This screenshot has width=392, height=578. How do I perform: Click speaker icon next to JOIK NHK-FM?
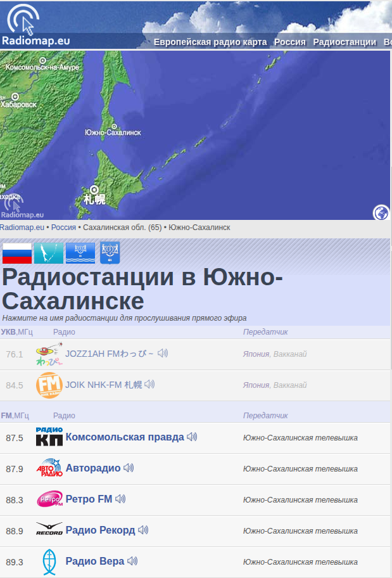[x=149, y=385]
